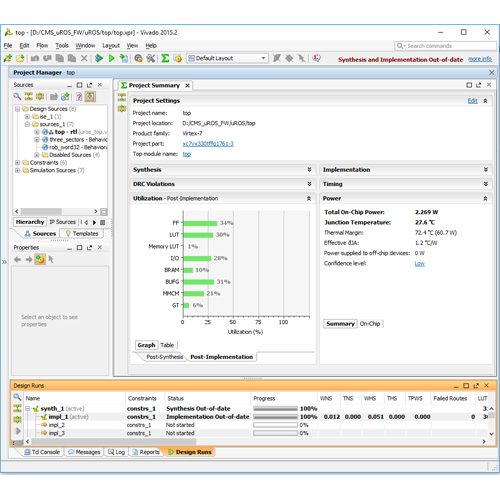500x500 pixels.
Task: Click the Paste toolbar icon
Action: pyautogui.click(x=72, y=58)
